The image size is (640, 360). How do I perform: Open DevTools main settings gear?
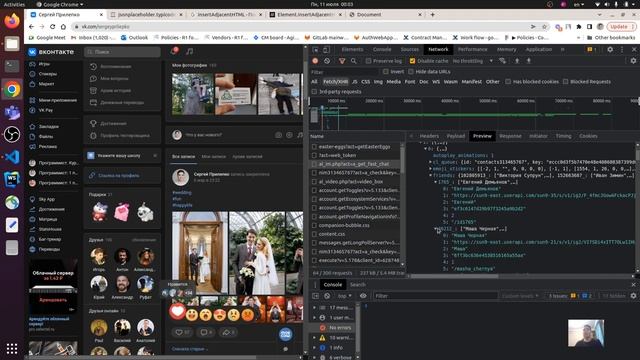coord(610,49)
